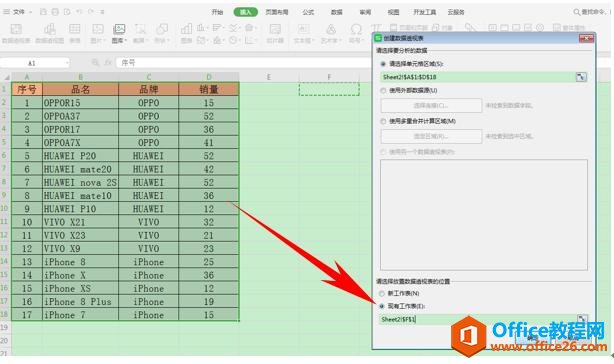Click the PivotTable (数据透视表) ribbon icon

(16, 29)
